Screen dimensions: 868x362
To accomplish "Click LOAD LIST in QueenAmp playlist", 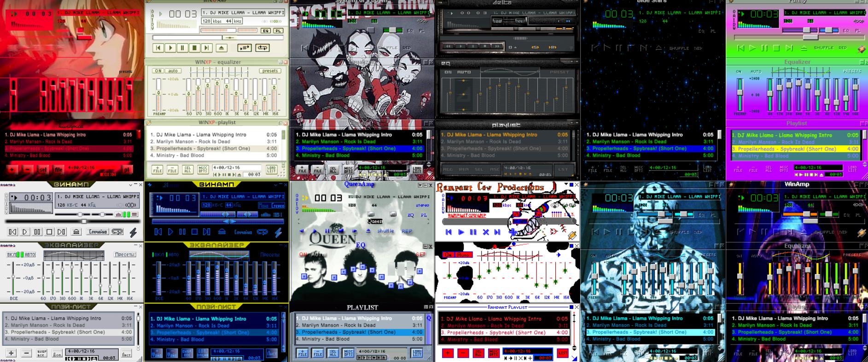I will pos(417,353).
